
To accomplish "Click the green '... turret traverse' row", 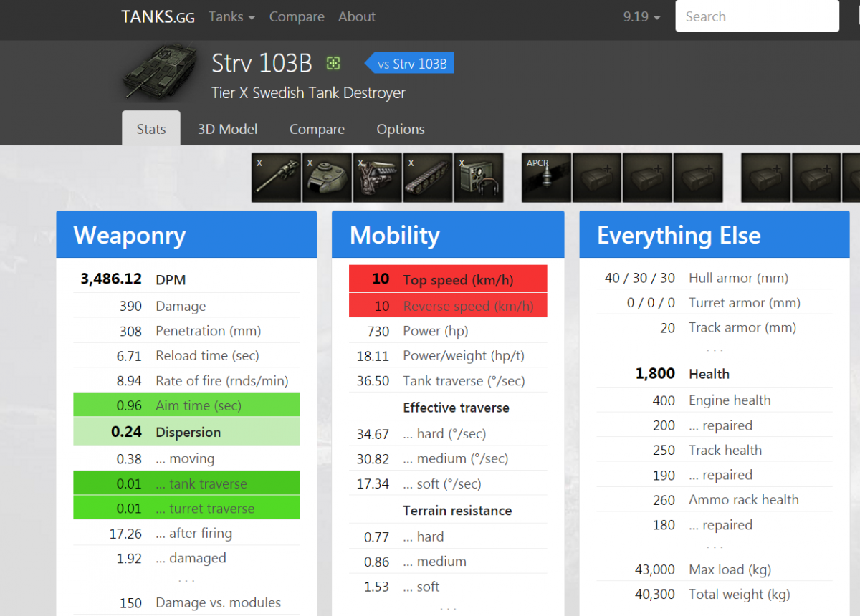I will pyautogui.click(x=186, y=509).
